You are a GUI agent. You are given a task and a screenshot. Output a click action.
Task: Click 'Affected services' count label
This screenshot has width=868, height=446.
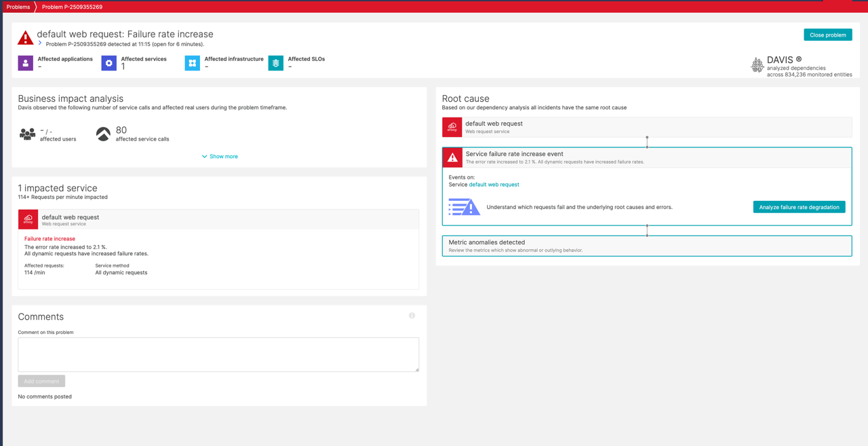point(144,59)
